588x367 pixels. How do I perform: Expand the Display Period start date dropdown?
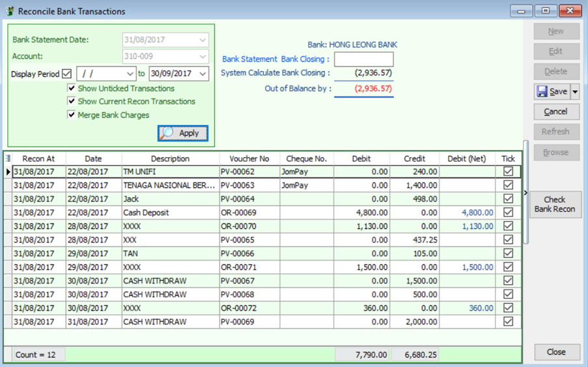click(130, 74)
